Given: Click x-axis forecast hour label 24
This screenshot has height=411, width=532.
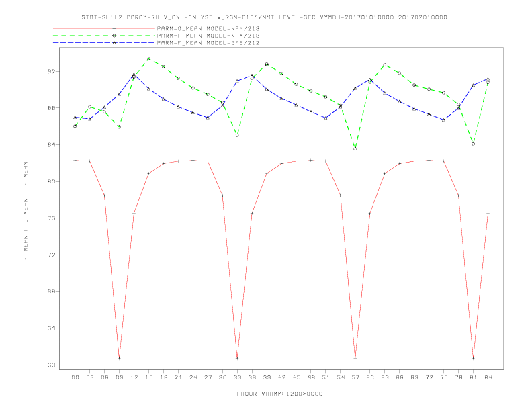Looking at the screenshot, I should [x=193, y=377].
